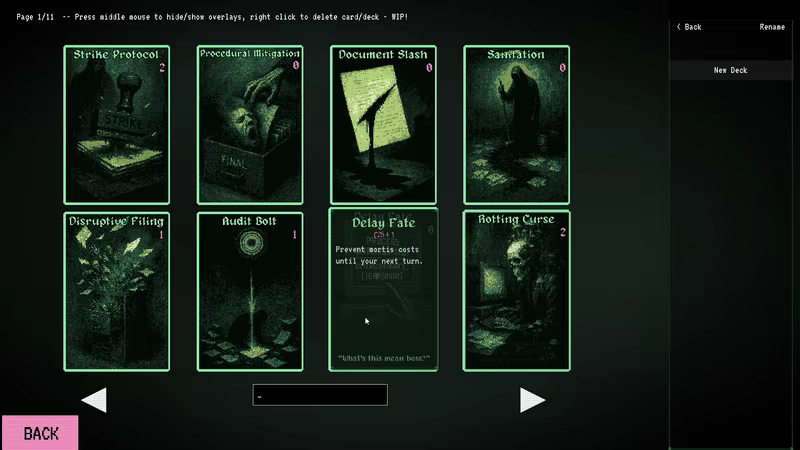Image resolution: width=800 pixels, height=450 pixels.
Task: Choose the Sanitation card
Action: [516, 125]
